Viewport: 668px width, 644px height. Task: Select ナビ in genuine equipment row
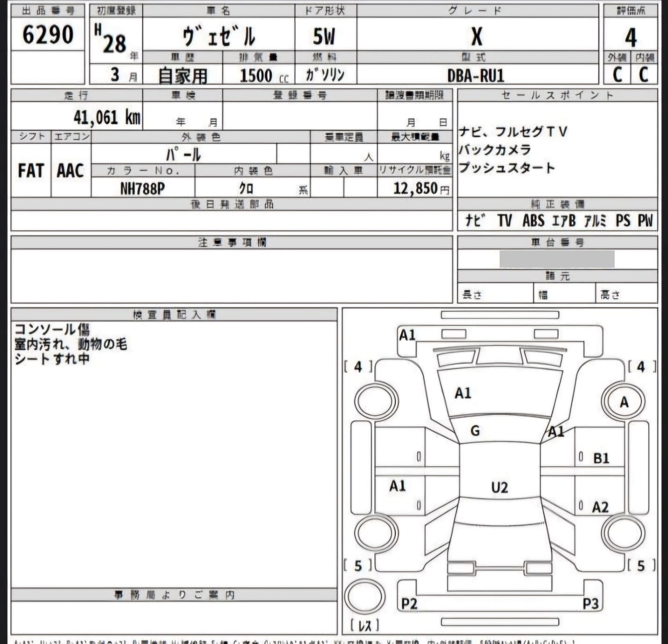(x=475, y=220)
